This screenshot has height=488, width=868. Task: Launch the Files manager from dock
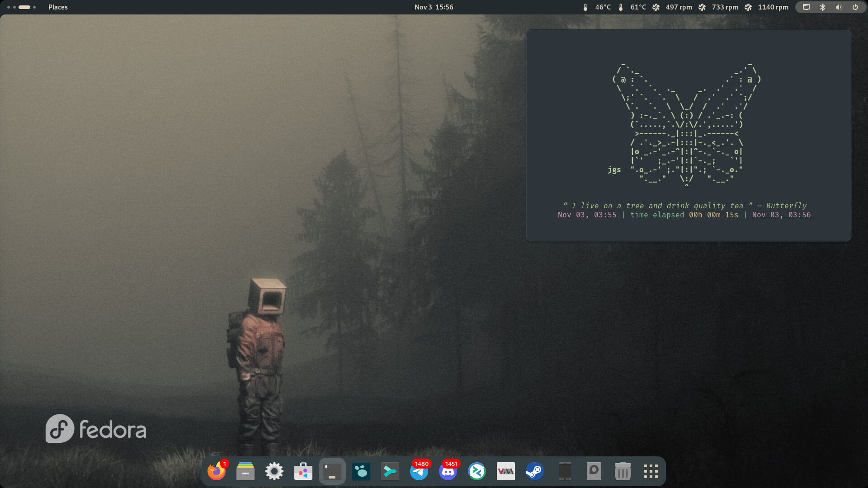pyautogui.click(x=245, y=472)
